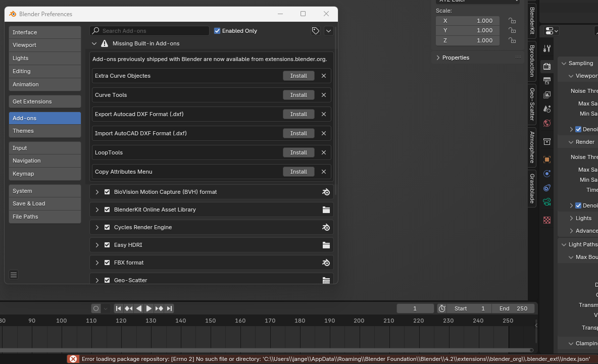Disable the BlenderKit Online Asset Library add-on
Viewport: 598px width, 364px height.
pos(107,210)
